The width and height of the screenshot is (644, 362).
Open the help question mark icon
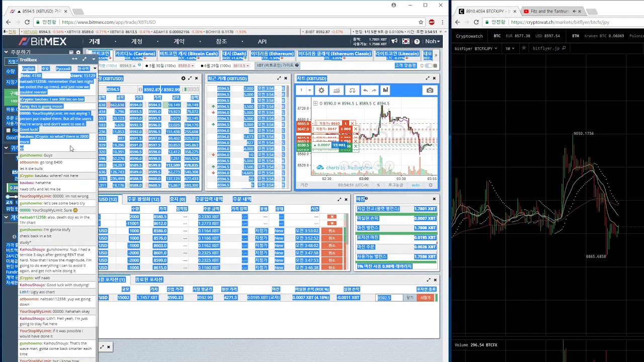tap(417, 41)
